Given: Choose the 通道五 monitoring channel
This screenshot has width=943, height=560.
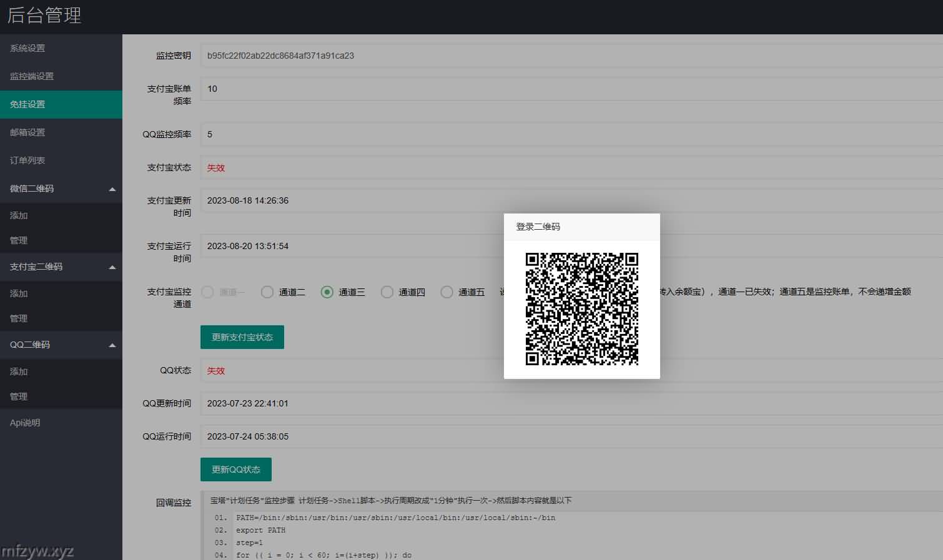Looking at the screenshot, I should click(447, 292).
